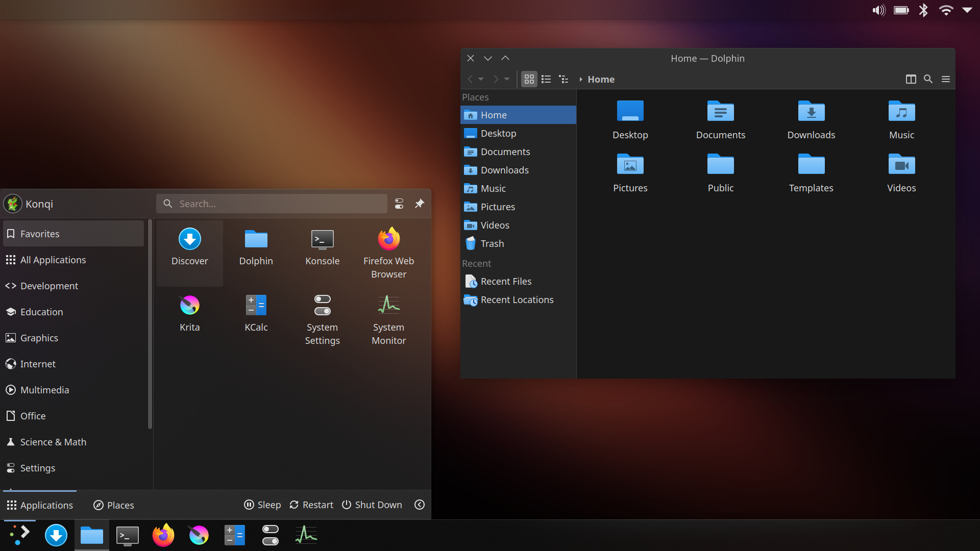The height and width of the screenshot is (551, 980).
Task: Select All Applications in the launcher sidebar
Action: 73,260
